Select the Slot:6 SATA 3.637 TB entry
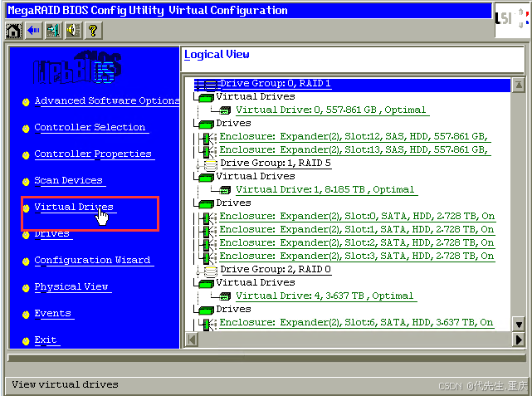Screen dimensions: 532x396 point(356,322)
